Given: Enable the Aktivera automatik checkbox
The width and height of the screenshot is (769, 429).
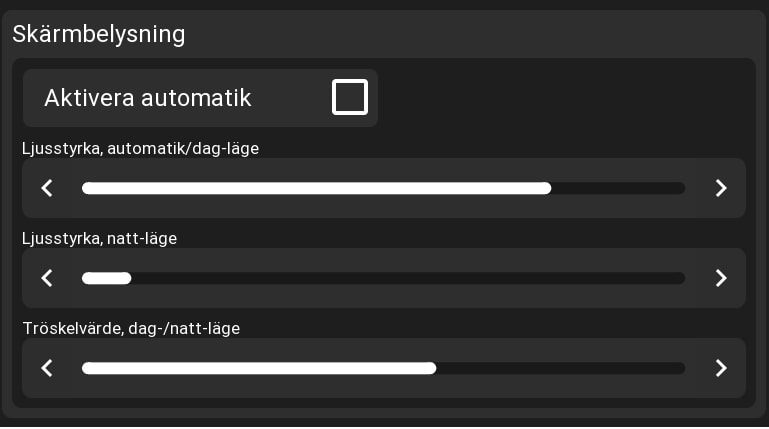Looking at the screenshot, I should pyautogui.click(x=349, y=98).
